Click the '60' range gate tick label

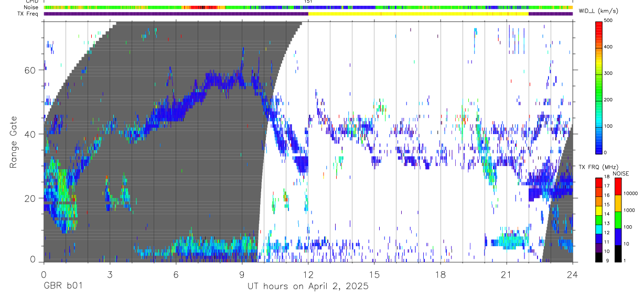click(x=29, y=70)
